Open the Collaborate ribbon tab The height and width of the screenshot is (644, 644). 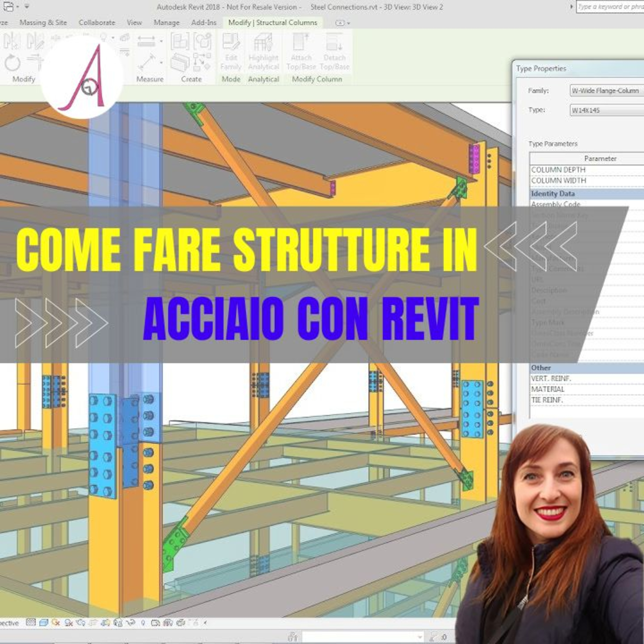tap(97, 23)
